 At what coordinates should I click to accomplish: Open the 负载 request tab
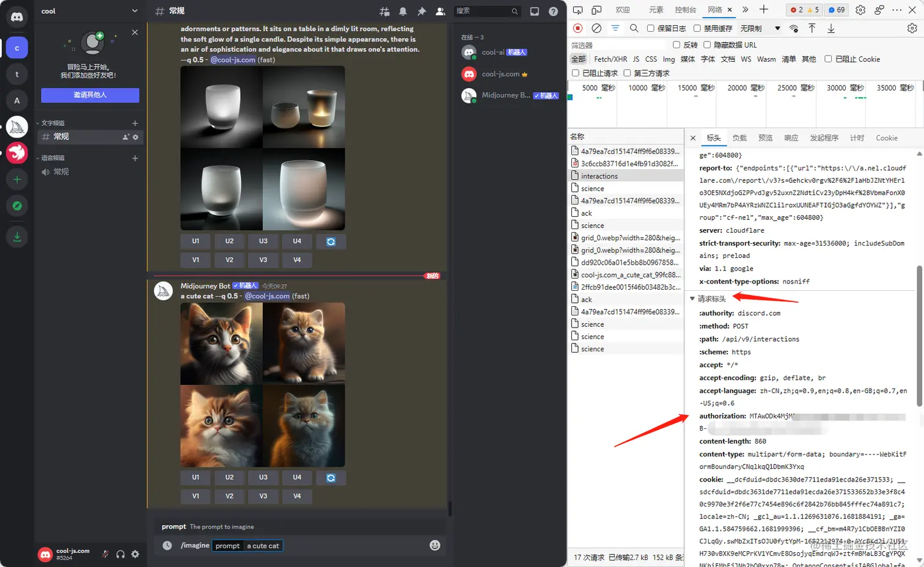pyautogui.click(x=739, y=138)
